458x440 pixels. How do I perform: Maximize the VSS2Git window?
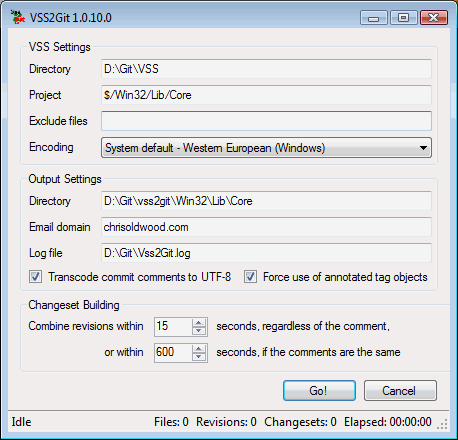pos(404,17)
